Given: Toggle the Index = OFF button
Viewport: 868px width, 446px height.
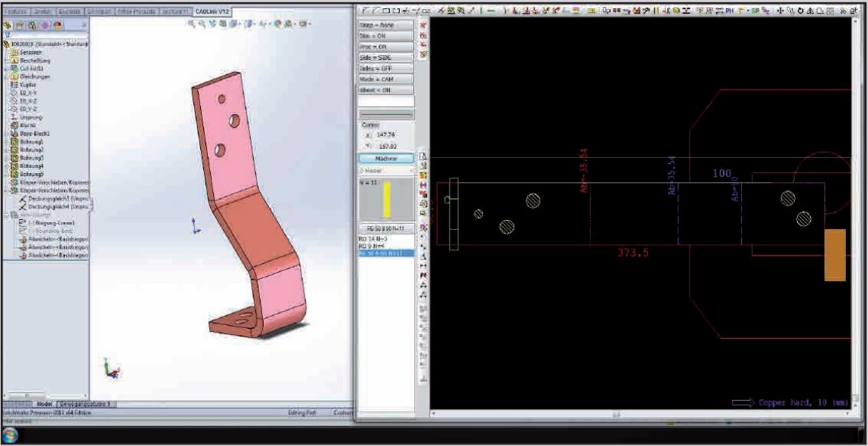Looking at the screenshot, I should pyautogui.click(x=385, y=68).
